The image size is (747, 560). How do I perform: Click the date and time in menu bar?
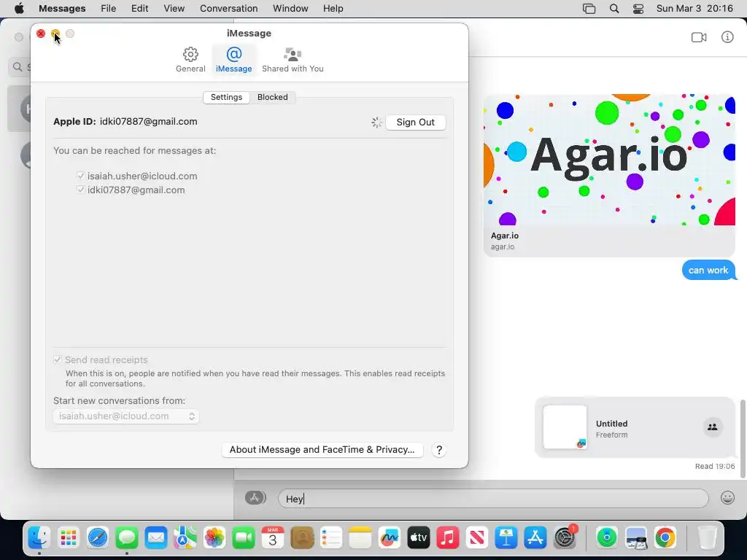click(x=694, y=9)
